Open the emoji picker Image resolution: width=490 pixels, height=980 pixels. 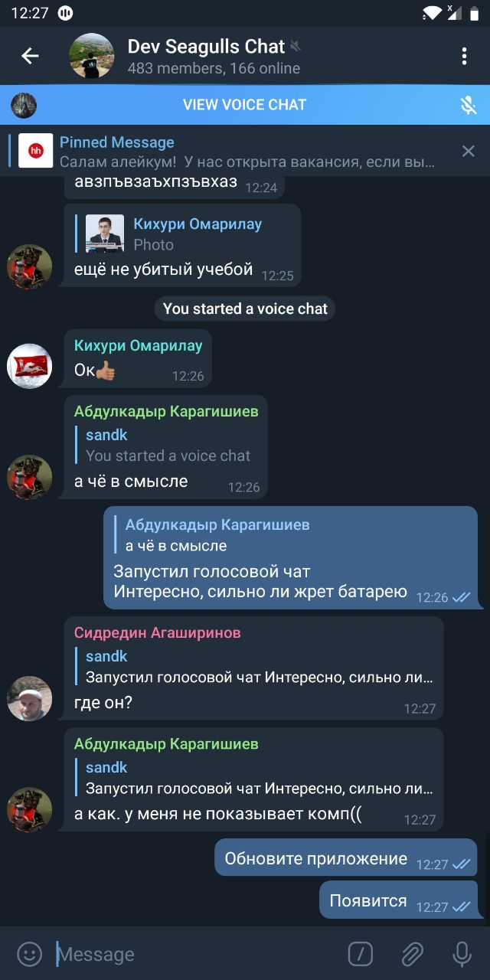point(29,954)
